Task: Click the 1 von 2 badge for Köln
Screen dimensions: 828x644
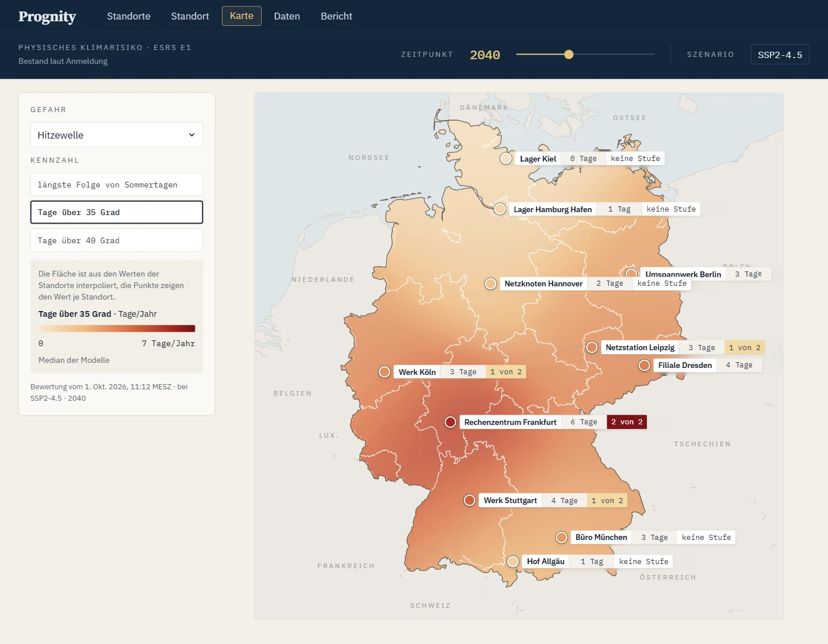Action: 506,372
